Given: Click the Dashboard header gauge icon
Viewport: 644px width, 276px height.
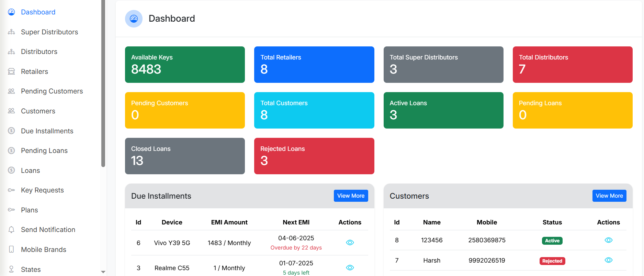Looking at the screenshot, I should (x=134, y=19).
